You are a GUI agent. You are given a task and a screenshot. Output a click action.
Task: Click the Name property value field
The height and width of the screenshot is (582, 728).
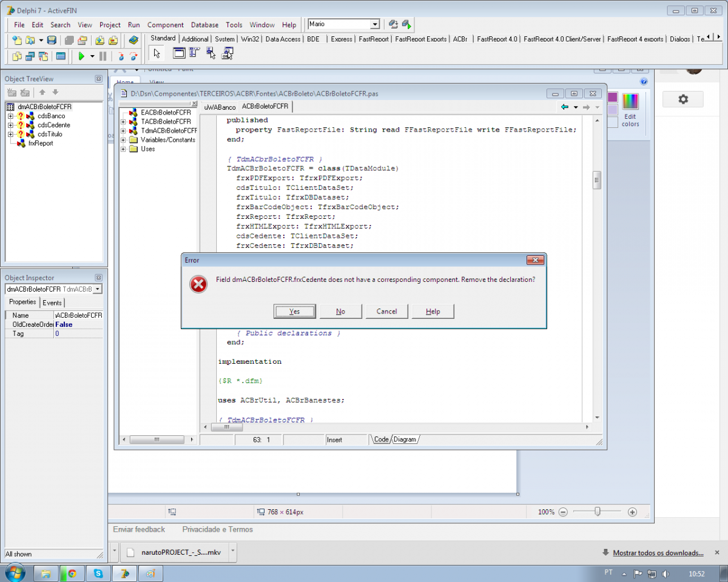(78, 315)
